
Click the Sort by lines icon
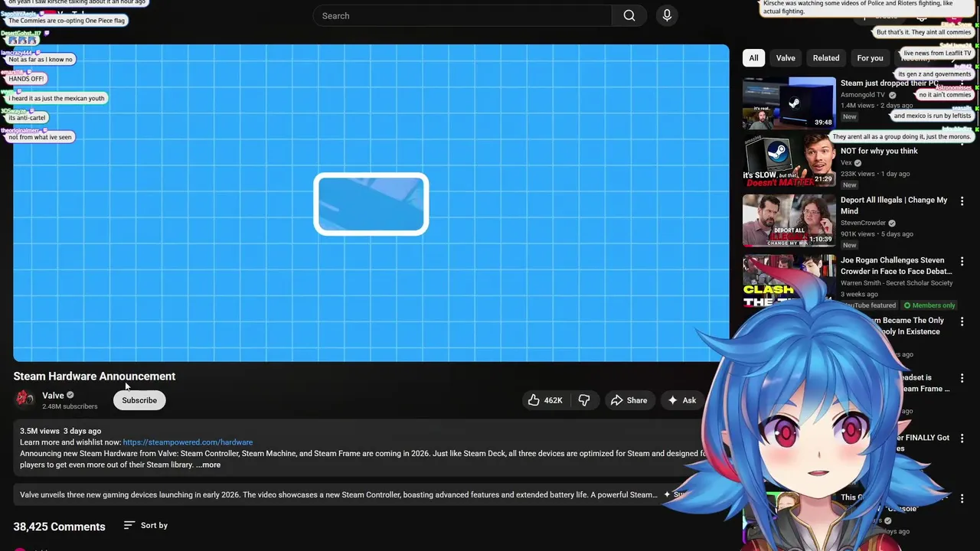[x=129, y=525]
